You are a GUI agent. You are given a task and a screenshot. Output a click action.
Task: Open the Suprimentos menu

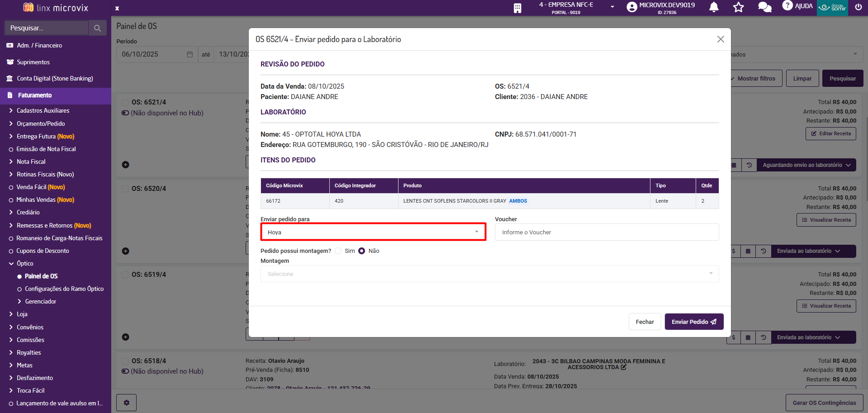[33, 62]
